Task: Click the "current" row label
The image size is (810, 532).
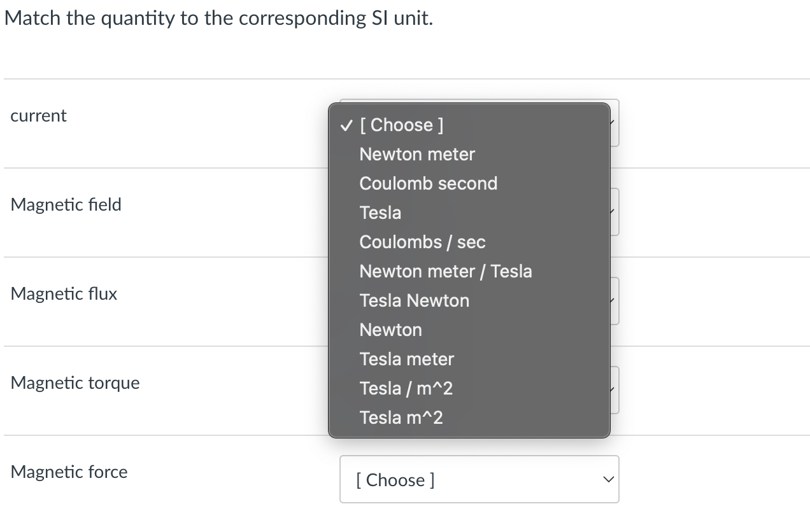Action: [x=38, y=116]
